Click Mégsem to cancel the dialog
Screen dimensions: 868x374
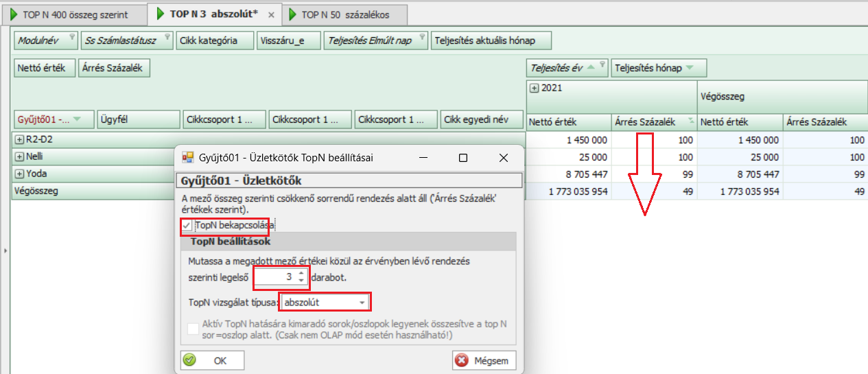(x=484, y=360)
